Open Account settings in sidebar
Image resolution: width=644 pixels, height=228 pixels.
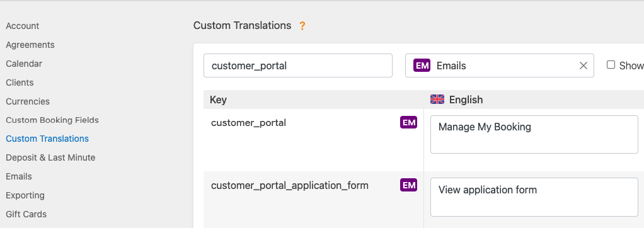22,26
